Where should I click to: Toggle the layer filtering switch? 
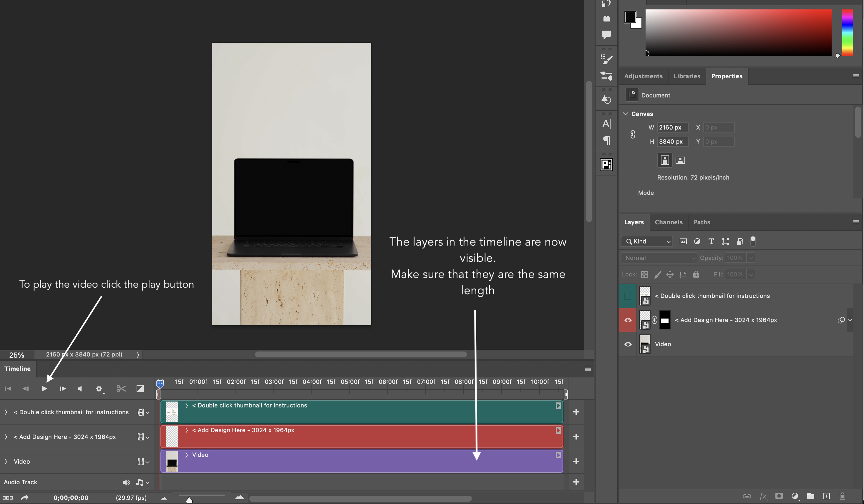click(x=753, y=241)
